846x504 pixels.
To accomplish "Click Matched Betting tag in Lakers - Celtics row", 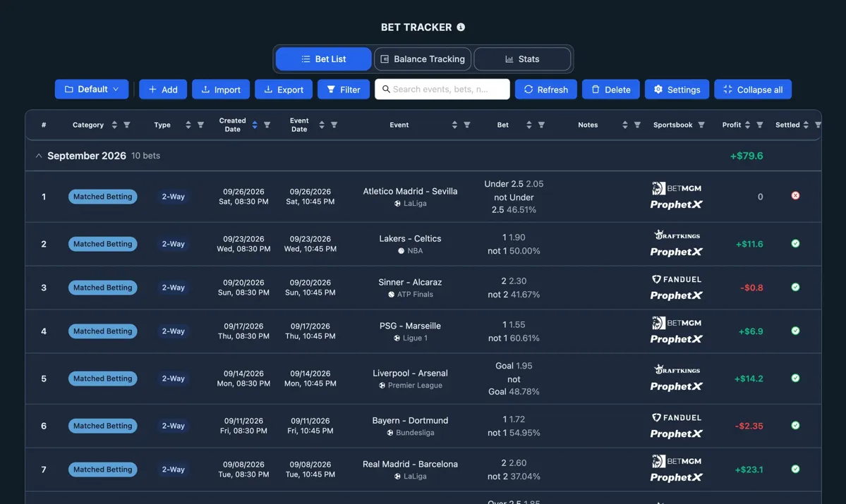I will click(x=102, y=244).
